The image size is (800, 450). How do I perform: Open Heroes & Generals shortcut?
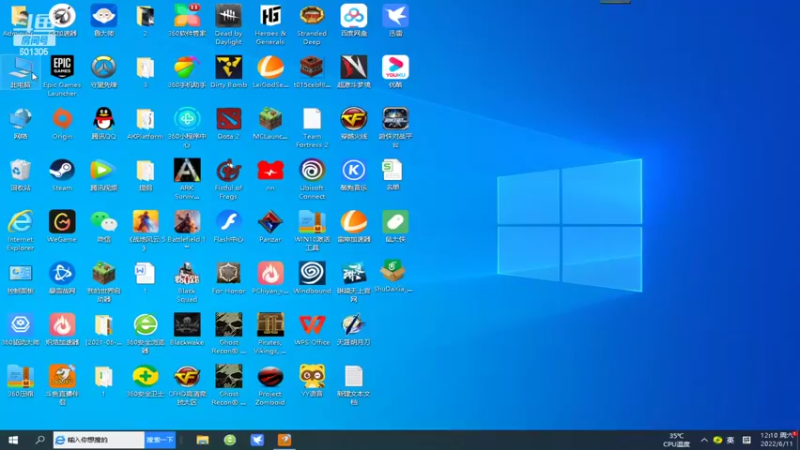pyautogui.click(x=270, y=16)
